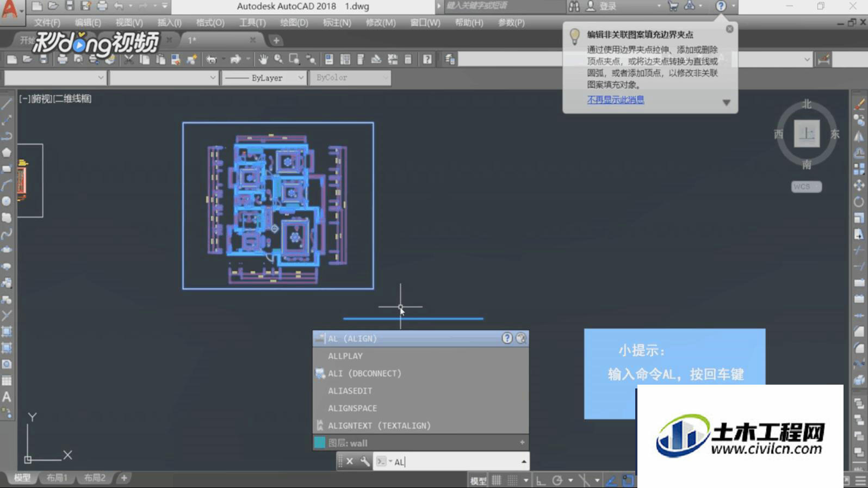Toggle 2D object snap in the status bar

pos(628,480)
